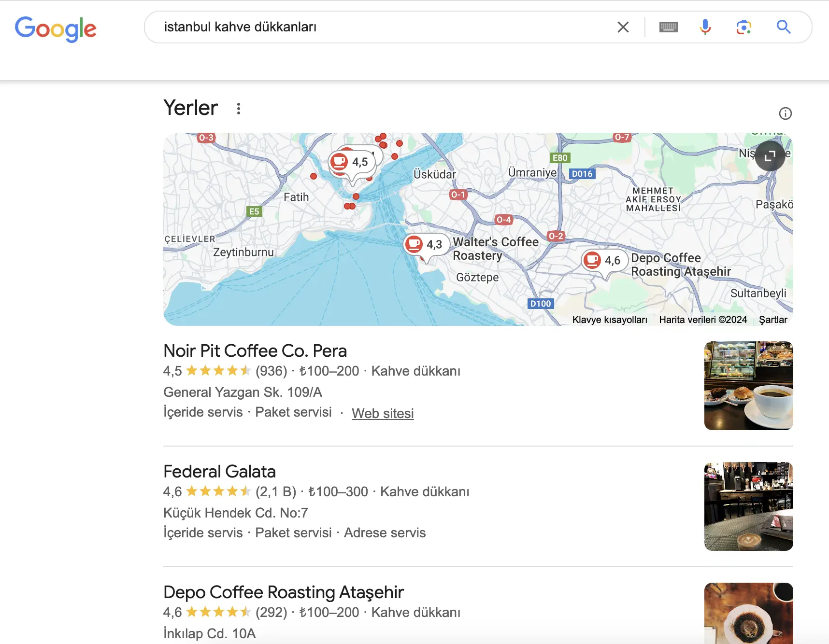Click İnkılap Cd. 10A address
Image resolution: width=829 pixels, height=644 pixels.
click(209, 633)
